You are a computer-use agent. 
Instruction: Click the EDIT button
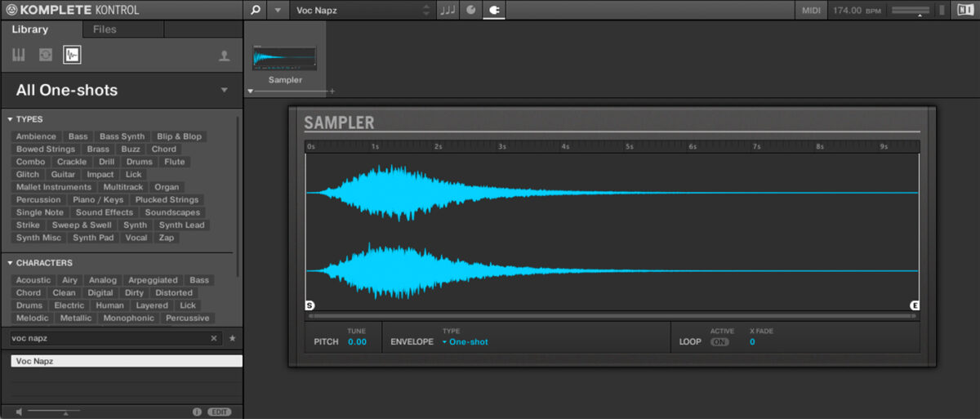[219, 412]
